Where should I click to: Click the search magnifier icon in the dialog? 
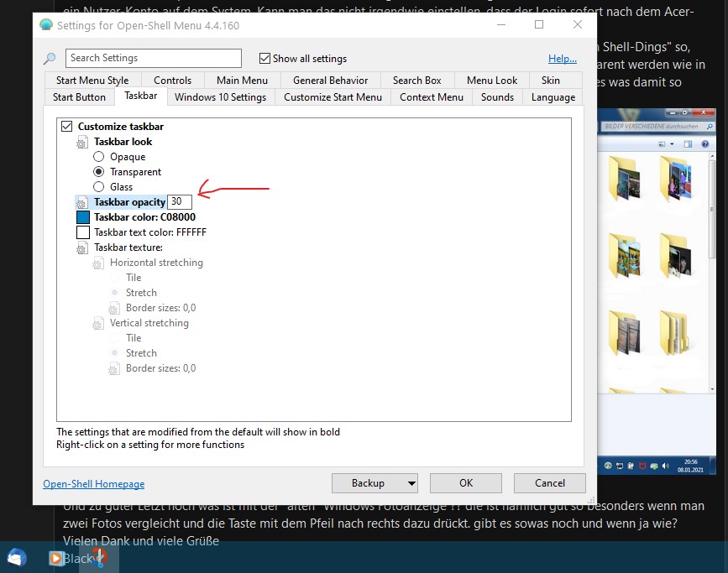pos(50,59)
